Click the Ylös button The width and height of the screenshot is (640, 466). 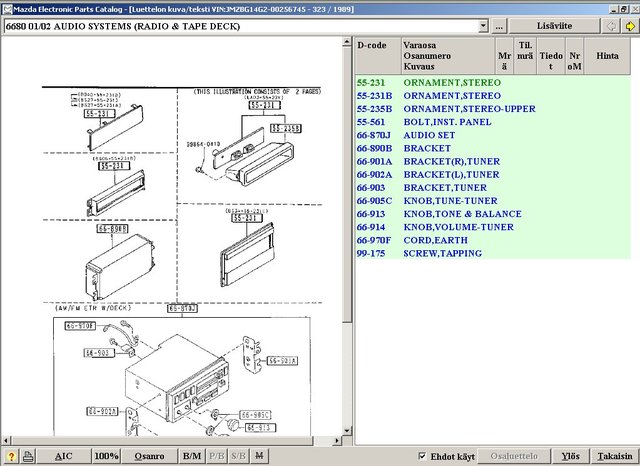point(570,456)
